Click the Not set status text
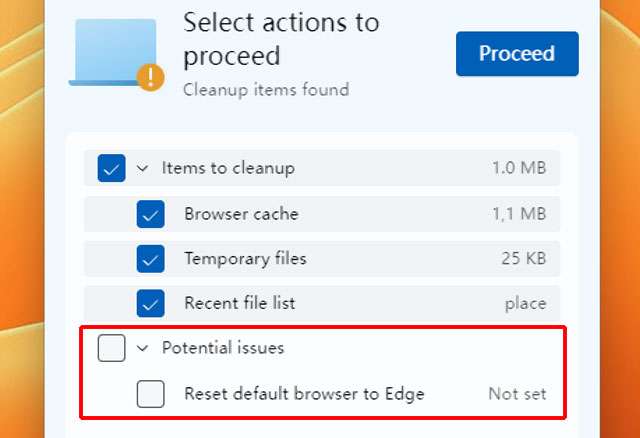Image resolution: width=640 pixels, height=438 pixels. [x=517, y=394]
